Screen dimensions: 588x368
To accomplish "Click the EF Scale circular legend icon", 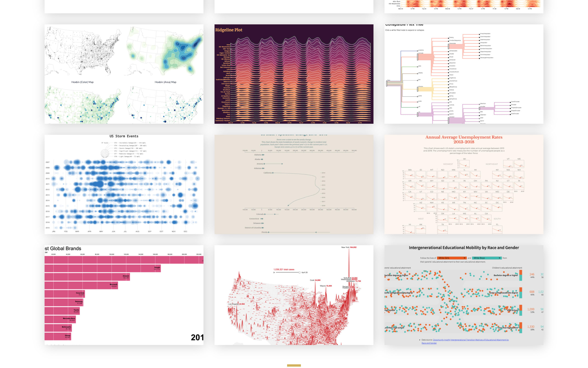I will pos(105,153).
